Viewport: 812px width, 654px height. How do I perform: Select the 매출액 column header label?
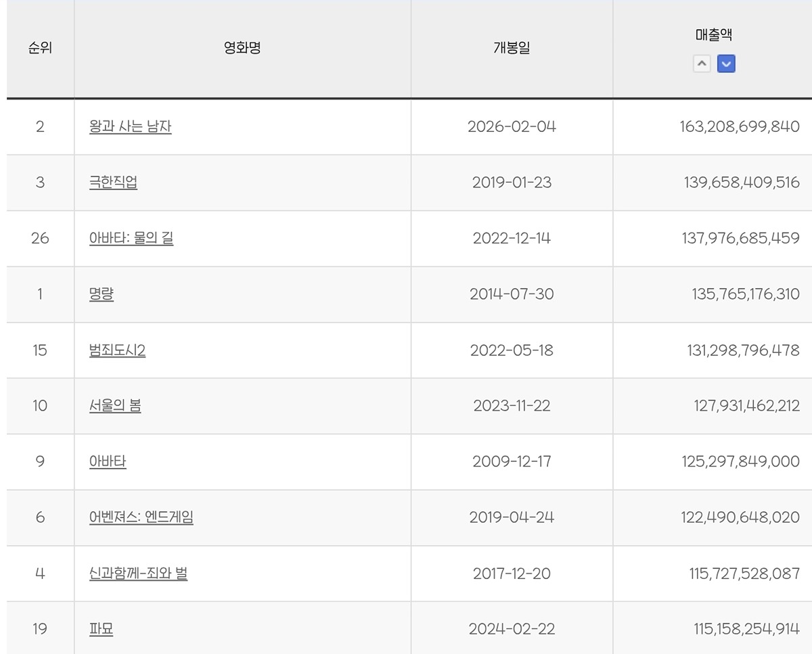pos(714,35)
